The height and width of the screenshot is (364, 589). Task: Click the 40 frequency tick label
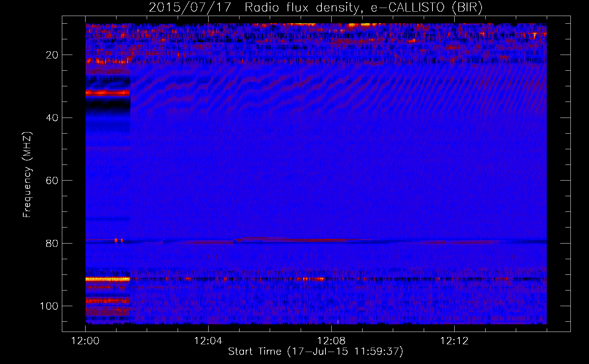click(52, 118)
